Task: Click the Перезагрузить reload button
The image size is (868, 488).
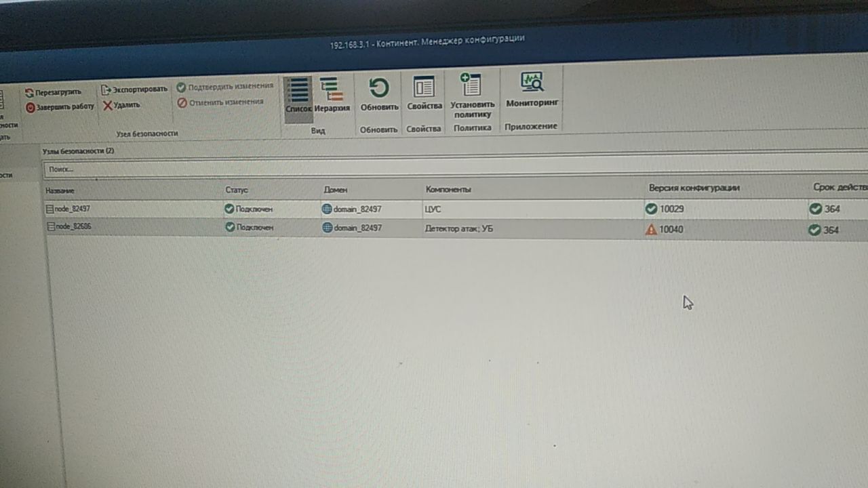Action: 53,92
